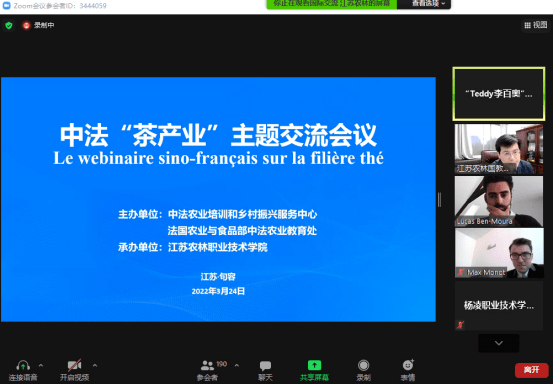Click the red leave meeting button
554x385 pixels.
tap(531, 370)
